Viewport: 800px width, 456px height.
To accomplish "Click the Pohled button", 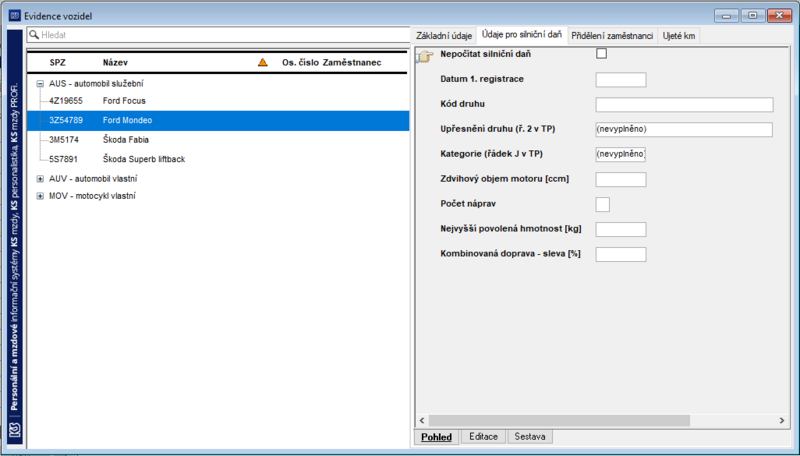I will (436, 437).
